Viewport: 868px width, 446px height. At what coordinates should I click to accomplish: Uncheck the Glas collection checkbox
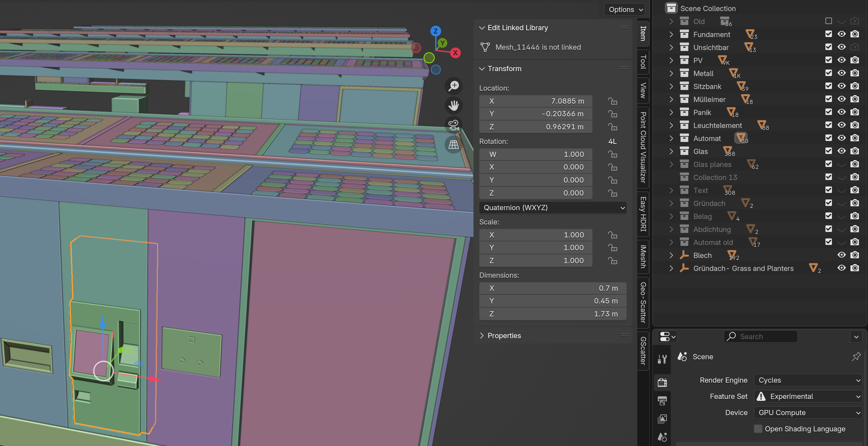pos(829,151)
